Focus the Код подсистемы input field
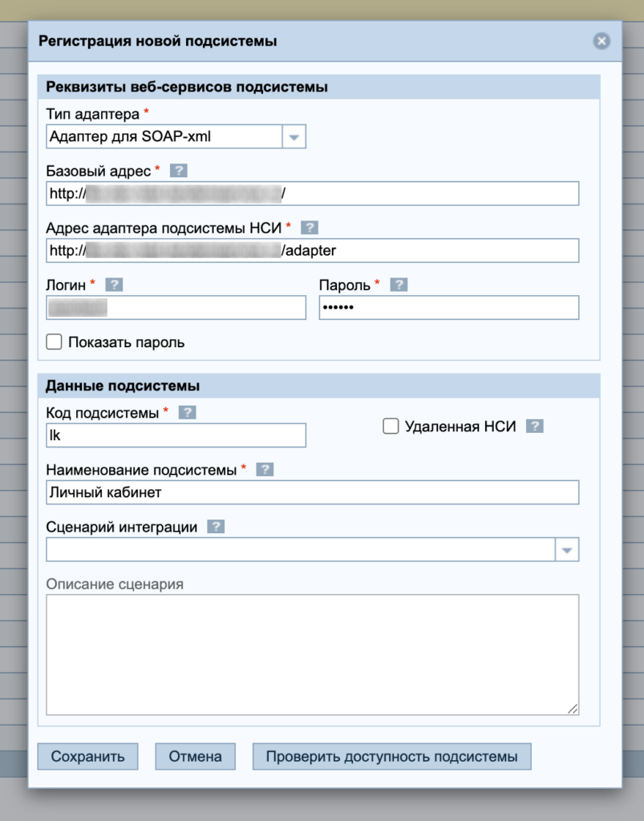Image resolution: width=644 pixels, height=821 pixels. coord(176,435)
